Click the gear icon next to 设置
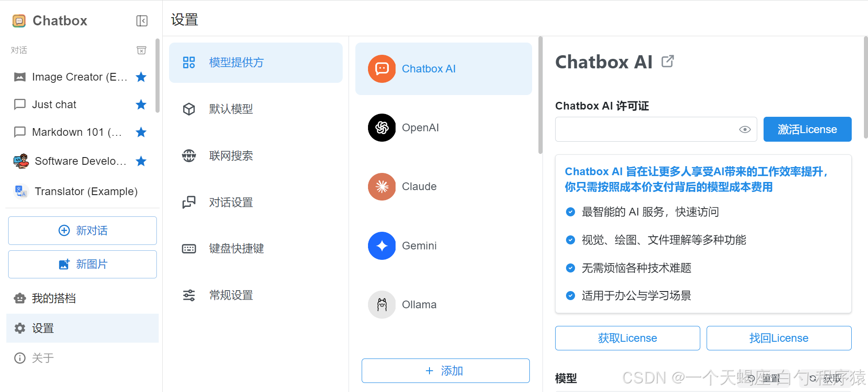 20,328
